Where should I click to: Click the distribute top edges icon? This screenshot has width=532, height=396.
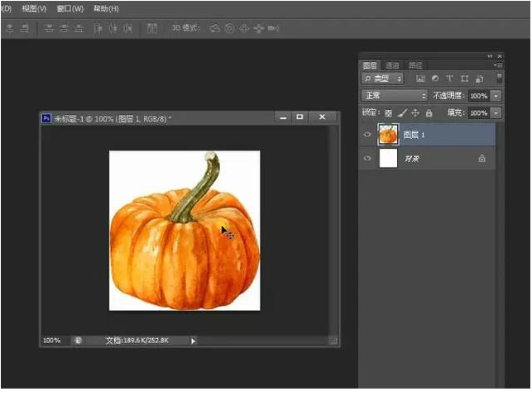click(x=49, y=28)
